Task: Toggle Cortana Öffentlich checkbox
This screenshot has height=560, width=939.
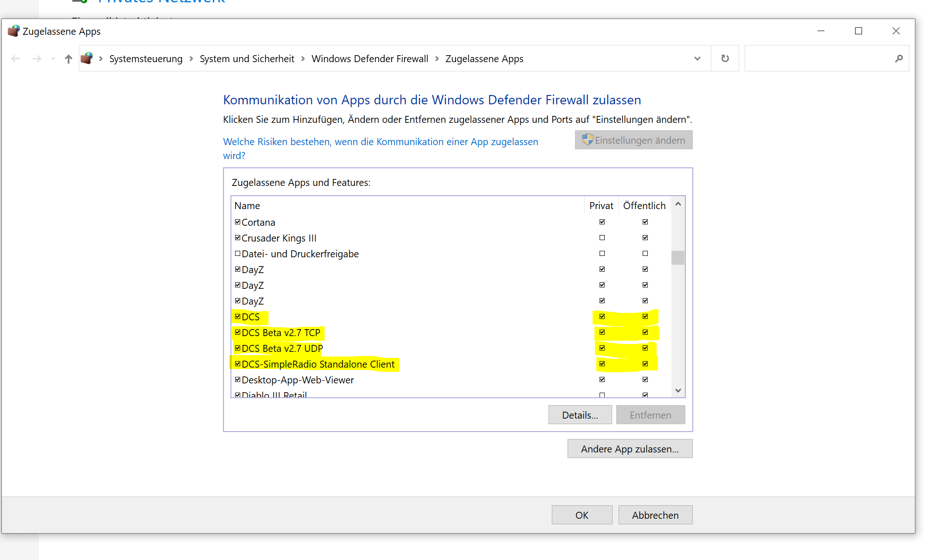Action: 645,222
